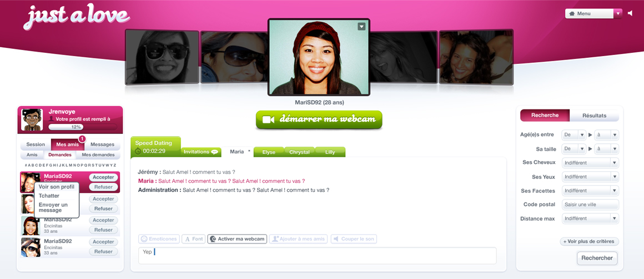The image size is (644, 279).
Task: Open the Amis sub-tab
Action: (x=32, y=155)
